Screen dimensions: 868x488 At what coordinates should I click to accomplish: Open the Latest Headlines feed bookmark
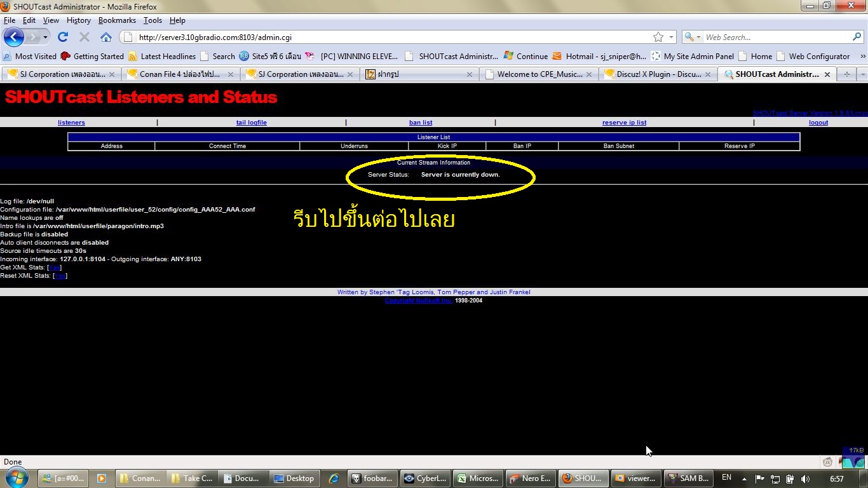tap(162, 56)
